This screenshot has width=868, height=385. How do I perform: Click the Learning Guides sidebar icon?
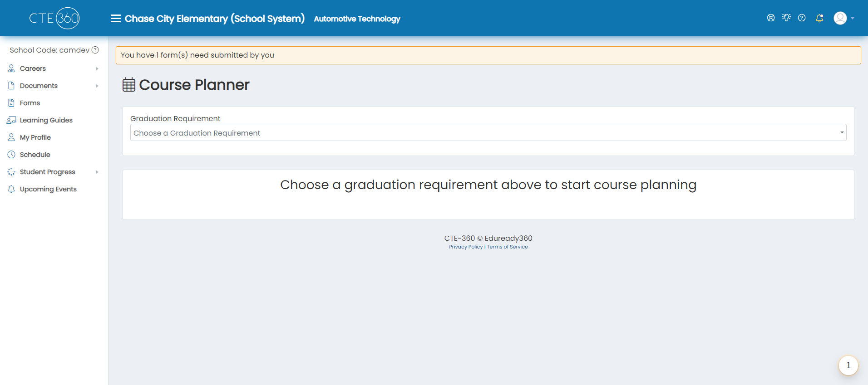click(x=11, y=120)
